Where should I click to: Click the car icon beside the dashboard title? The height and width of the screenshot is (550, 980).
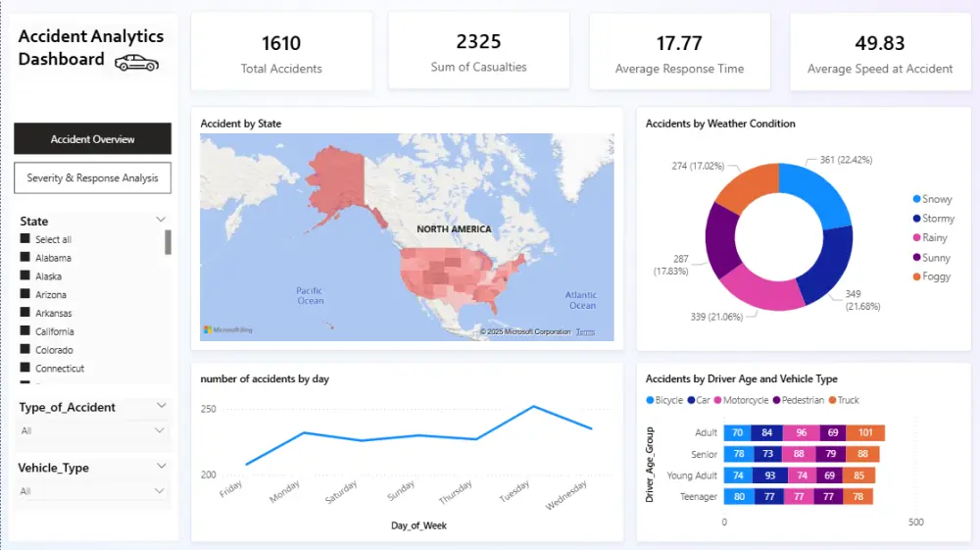click(x=137, y=63)
